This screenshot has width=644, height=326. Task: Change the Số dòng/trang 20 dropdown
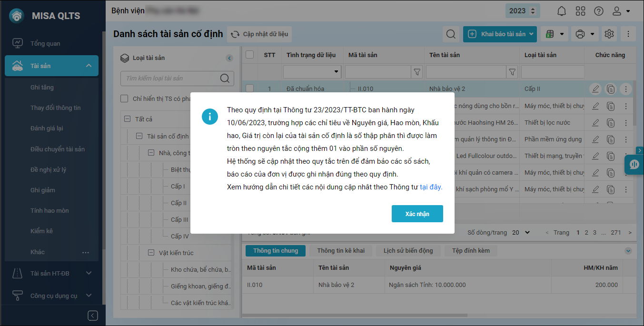pos(521,233)
